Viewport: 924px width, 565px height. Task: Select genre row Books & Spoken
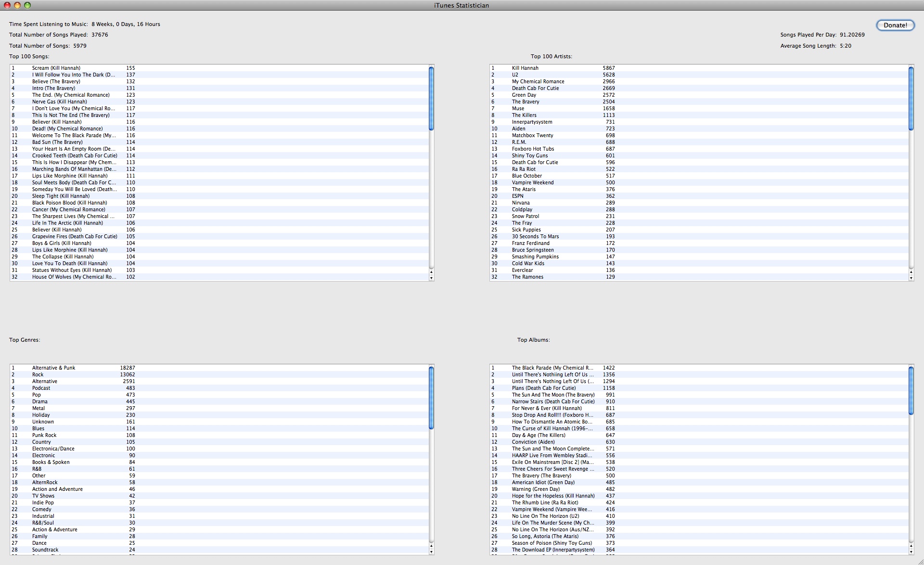219,462
